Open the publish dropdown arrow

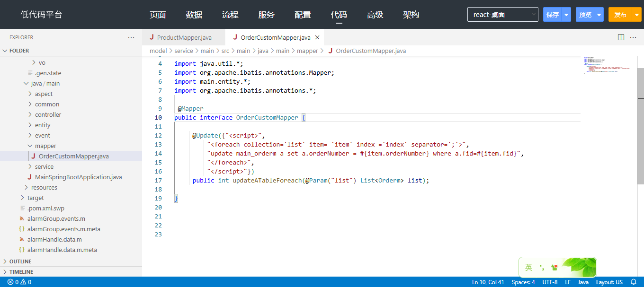637,15
